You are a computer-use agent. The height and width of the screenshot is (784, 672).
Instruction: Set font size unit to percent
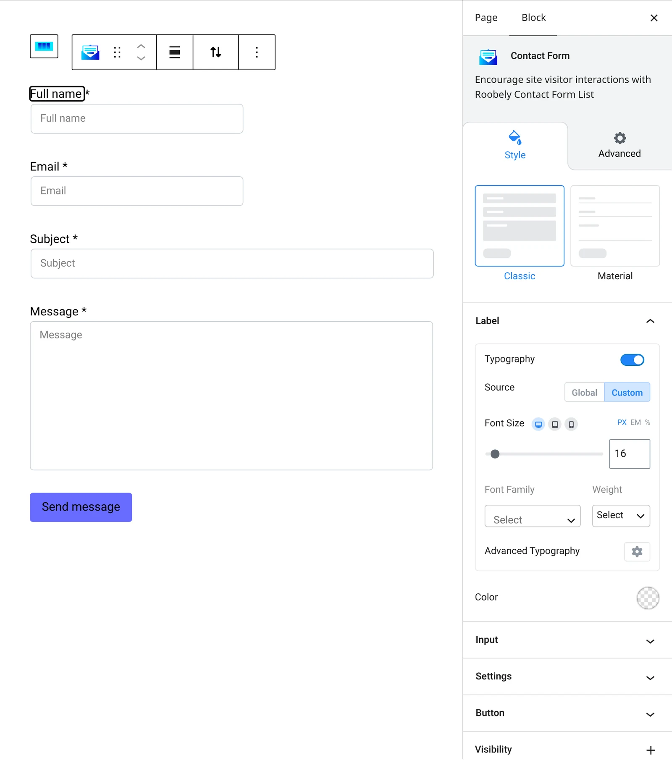click(648, 422)
